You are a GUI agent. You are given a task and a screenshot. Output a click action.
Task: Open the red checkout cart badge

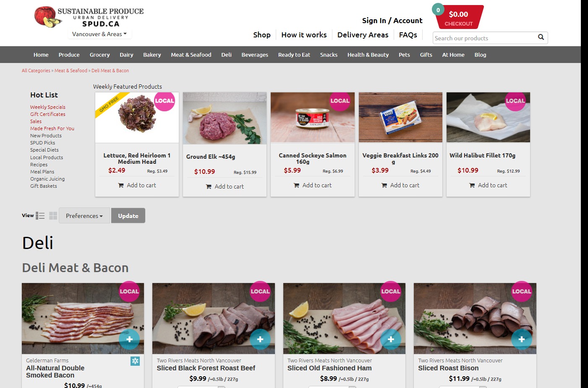pos(459,17)
